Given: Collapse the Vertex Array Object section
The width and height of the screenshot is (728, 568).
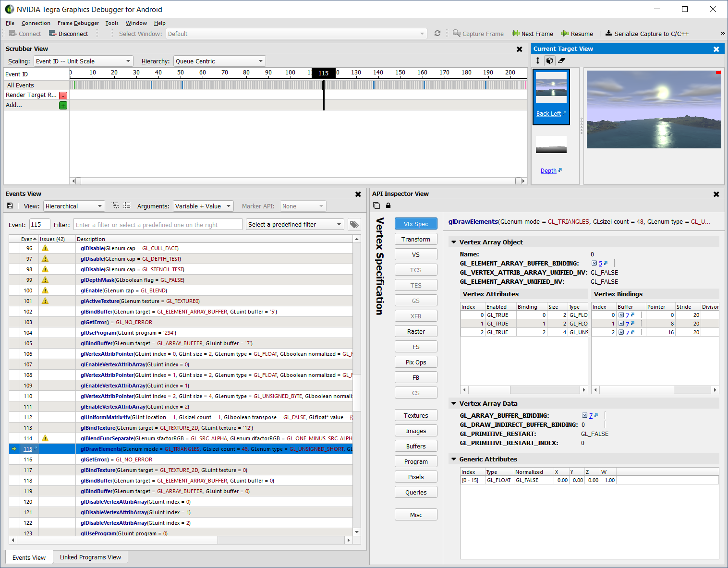Looking at the screenshot, I should tap(454, 242).
